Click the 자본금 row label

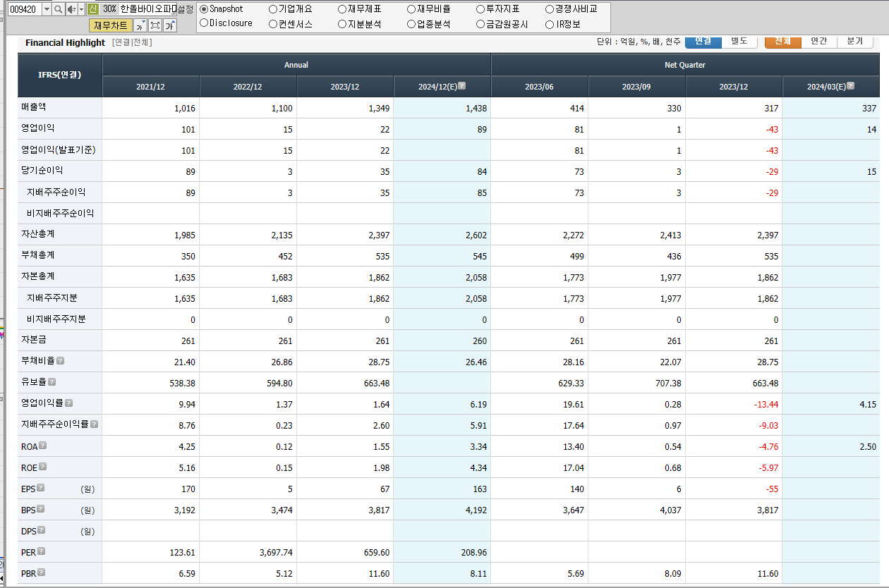(x=33, y=340)
